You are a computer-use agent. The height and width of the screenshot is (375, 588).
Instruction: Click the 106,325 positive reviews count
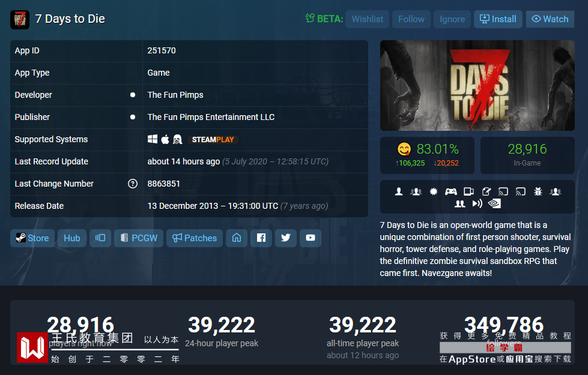coord(410,163)
